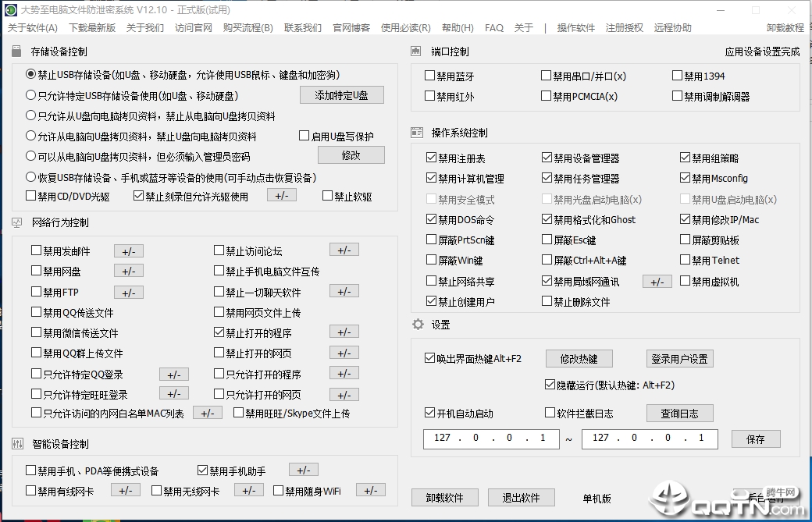Image resolution: width=812 pixels, height=522 pixels.
Task: Click the 存储设备控制 section header icon
Action: tap(17, 51)
